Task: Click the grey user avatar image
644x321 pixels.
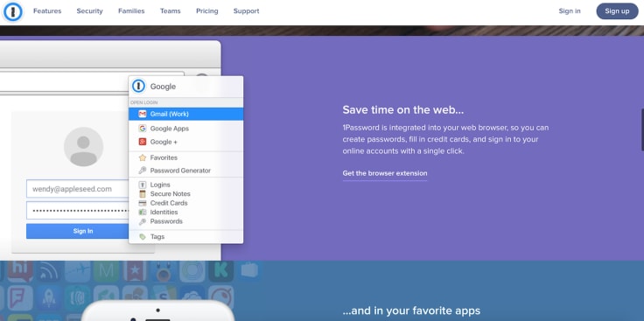Action: coord(83,147)
